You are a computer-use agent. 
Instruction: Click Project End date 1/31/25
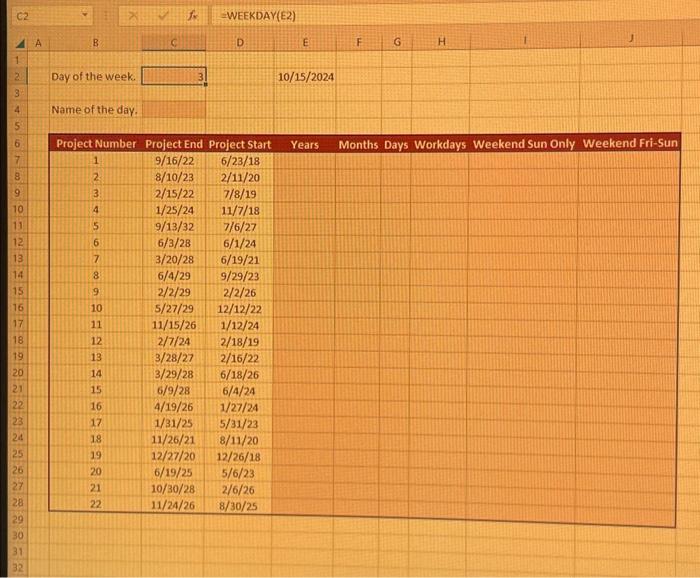coord(173,423)
